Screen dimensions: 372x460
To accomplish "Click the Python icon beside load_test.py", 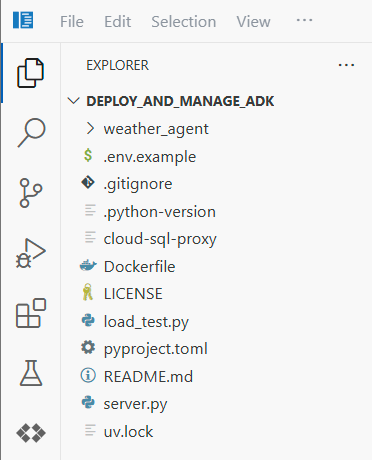I will 88,320.
